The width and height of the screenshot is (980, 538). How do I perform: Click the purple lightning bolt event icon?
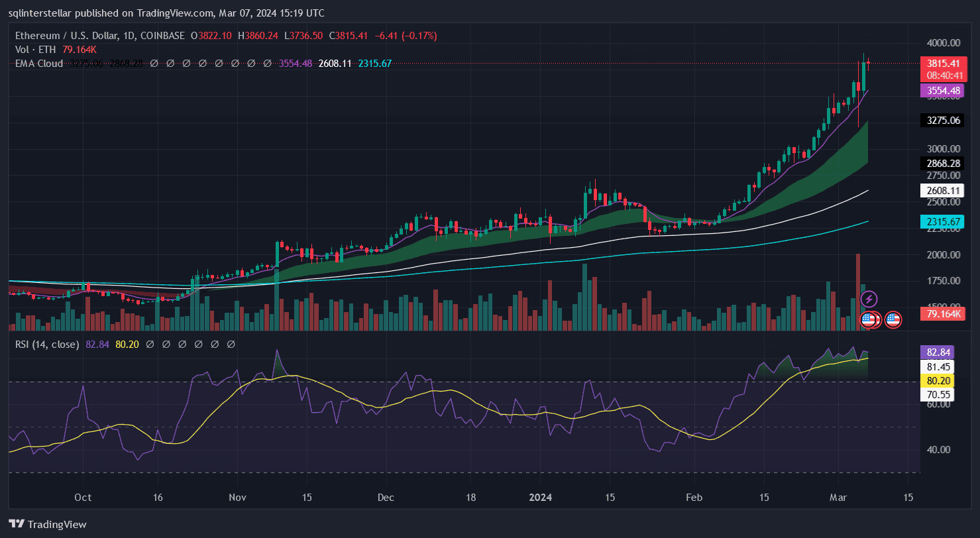(x=869, y=299)
